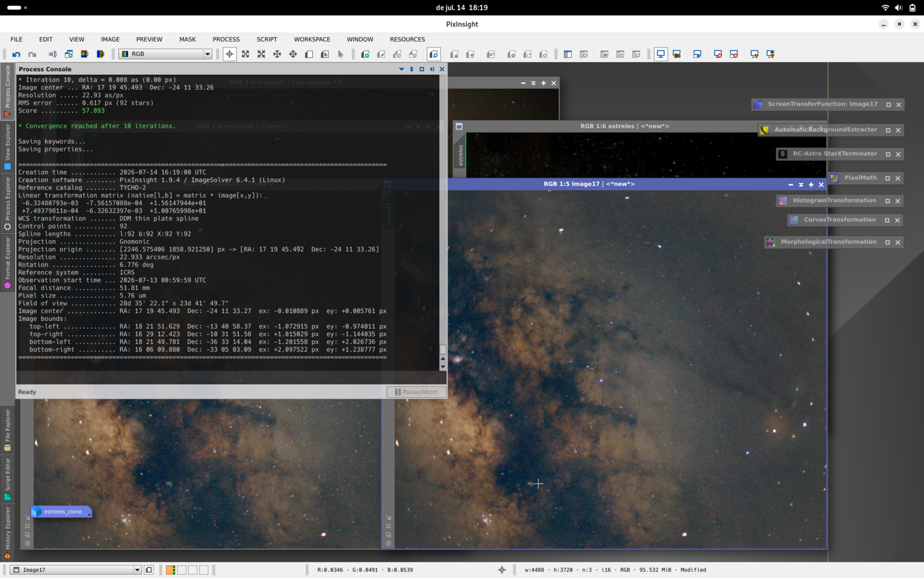Screen dimensions: 924x578
Task: Click the shrink-arrows zoom icon in toolbar
Action: coord(261,54)
